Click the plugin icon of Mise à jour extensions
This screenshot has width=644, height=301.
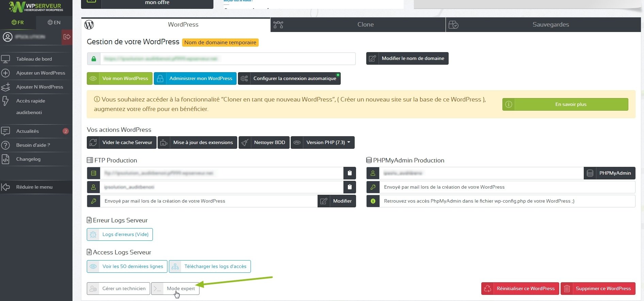coord(164,142)
